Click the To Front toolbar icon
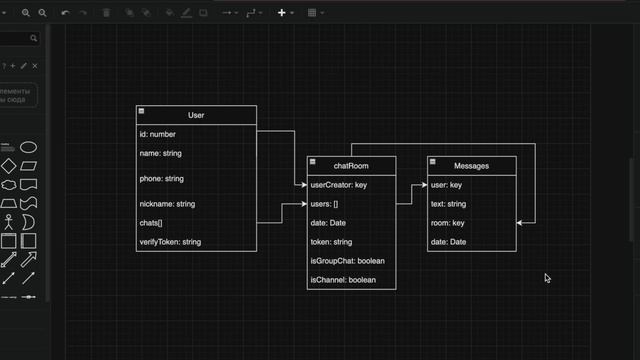This screenshot has height=360, width=640. click(x=130, y=13)
